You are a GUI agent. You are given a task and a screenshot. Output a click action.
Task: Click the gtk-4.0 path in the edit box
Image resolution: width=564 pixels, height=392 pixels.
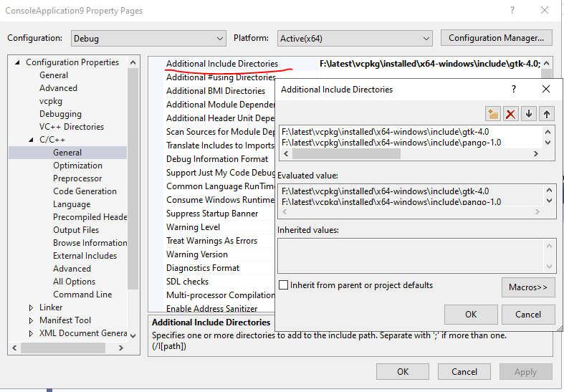pyautogui.click(x=385, y=132)
